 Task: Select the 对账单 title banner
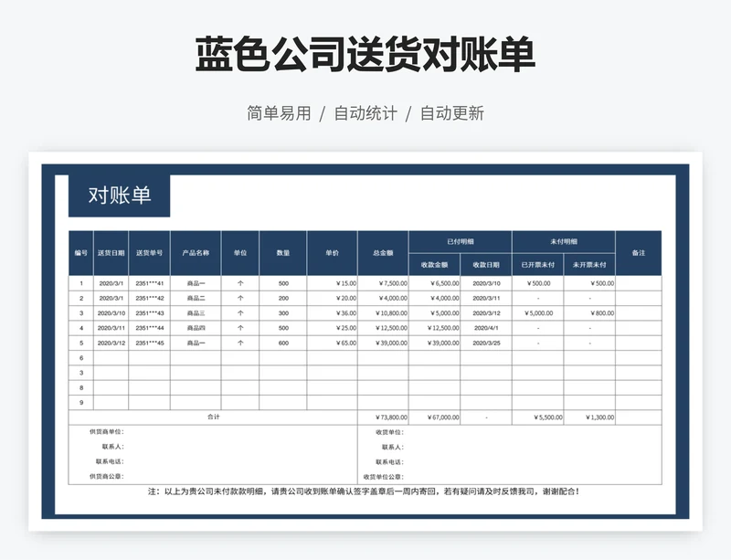[x=120, y=195]
